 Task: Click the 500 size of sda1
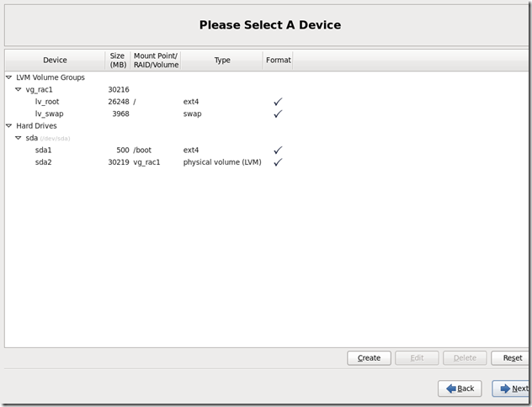(x=123, y=151)
